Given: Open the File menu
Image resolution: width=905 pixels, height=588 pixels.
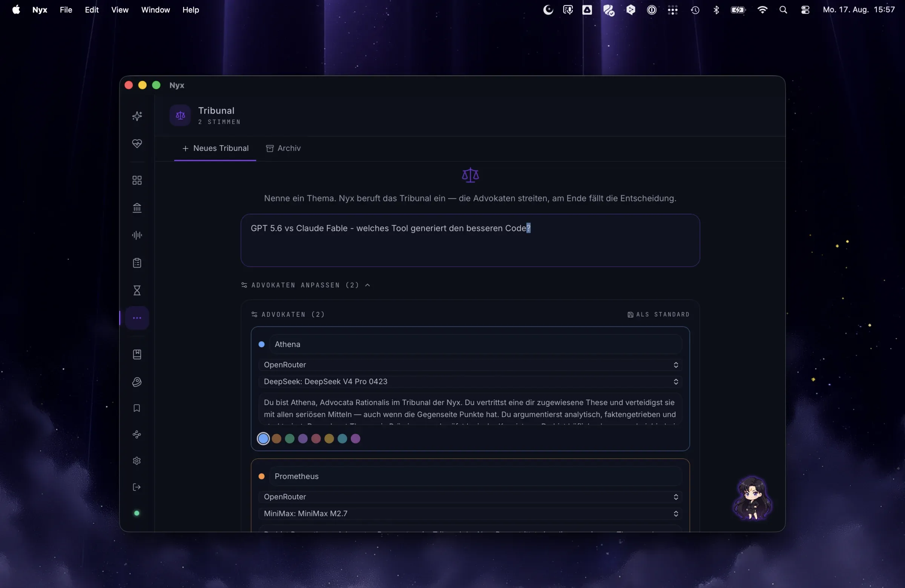Looking at the screenshot, I should tap(66, 10).
